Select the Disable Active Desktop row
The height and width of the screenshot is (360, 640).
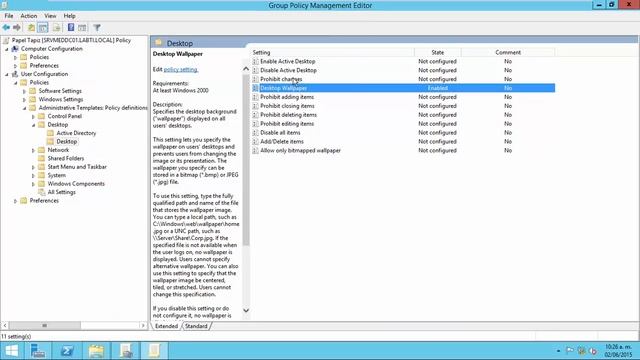pos(403,70)
